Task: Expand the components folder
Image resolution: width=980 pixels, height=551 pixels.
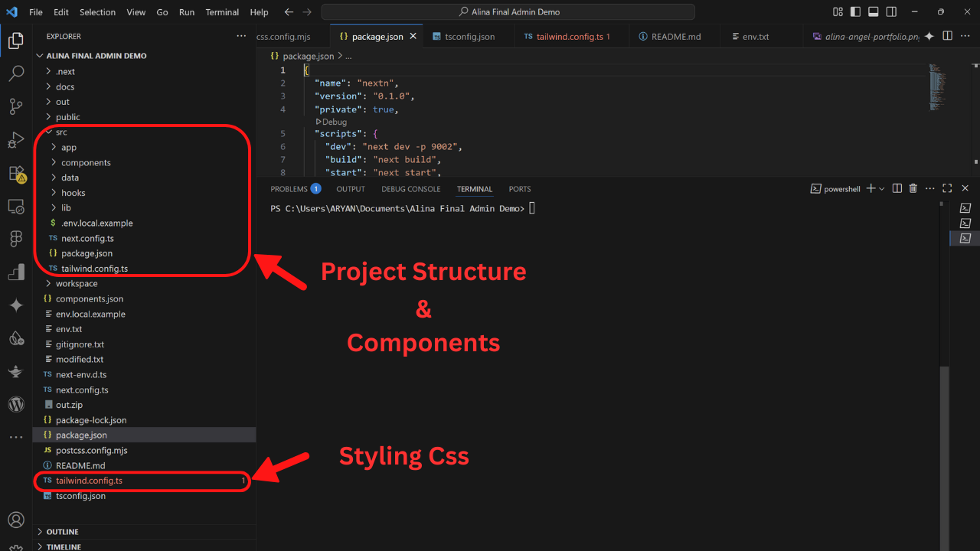Action: [86, 162]
